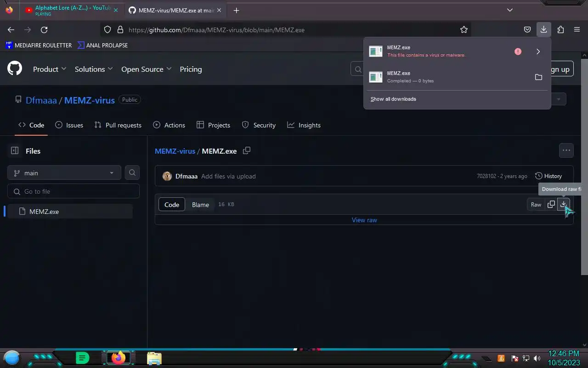Open the Issues repository tab

tap(69, 125)
